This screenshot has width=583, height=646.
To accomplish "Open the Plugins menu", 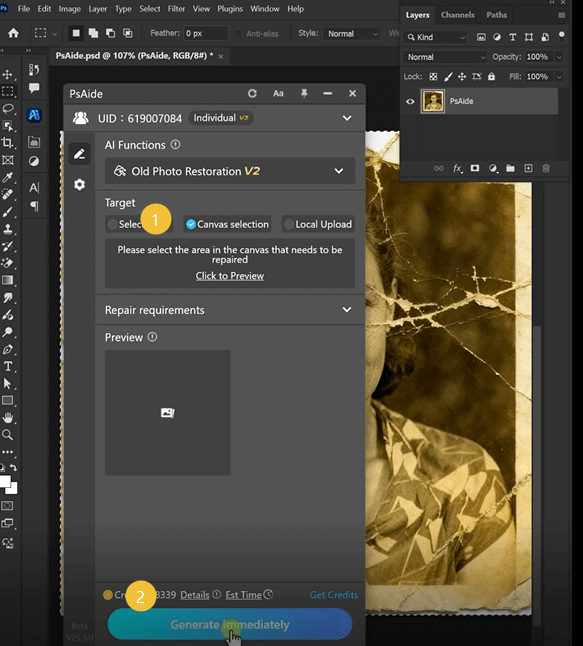I will tap(230, 9).
